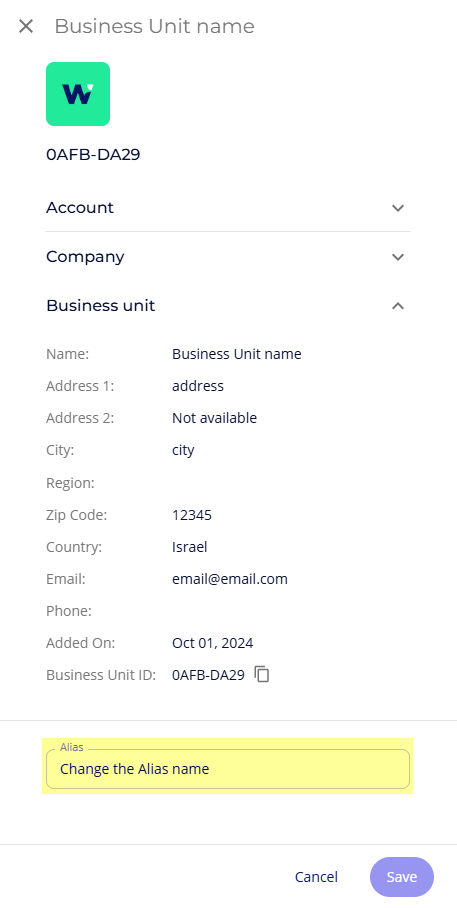457x908 pixels.
Task: Click the green W logo thumbnail
Action: [x=78, y=94]
